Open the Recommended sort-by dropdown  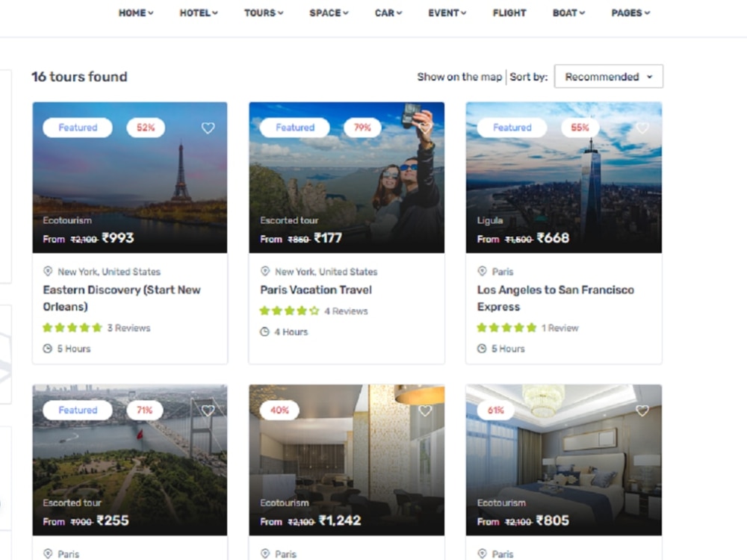coord(608,77)
